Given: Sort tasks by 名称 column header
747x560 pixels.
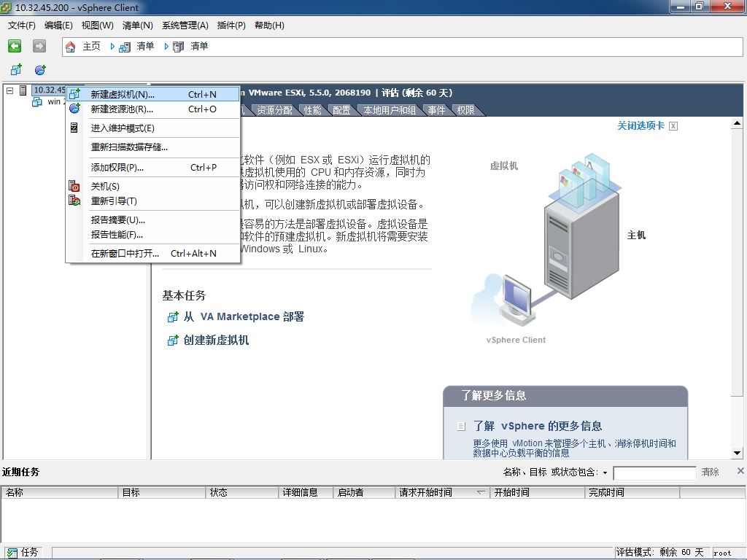Looking at the screenshot, I should [60, 492].
